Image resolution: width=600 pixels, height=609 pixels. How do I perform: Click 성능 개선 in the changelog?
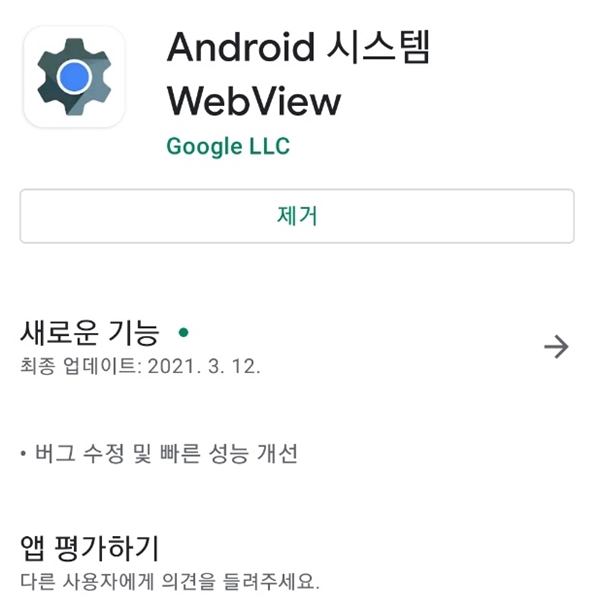click(254, 453)
